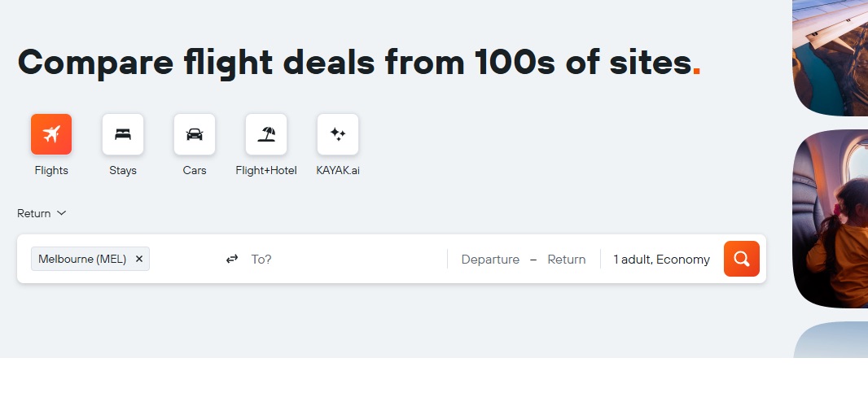
Task: Select the Melbourne (MEL) origin chip
Action: (82, 259)
